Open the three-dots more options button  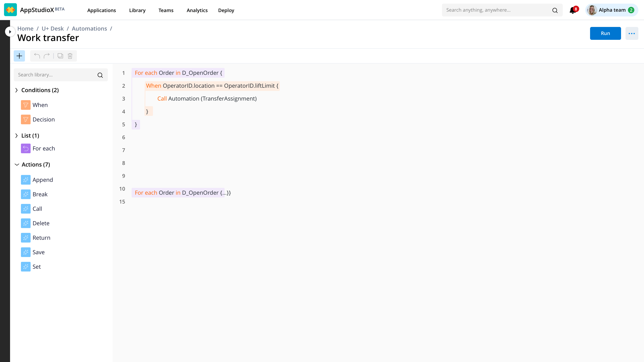click(x=632, y=33)
